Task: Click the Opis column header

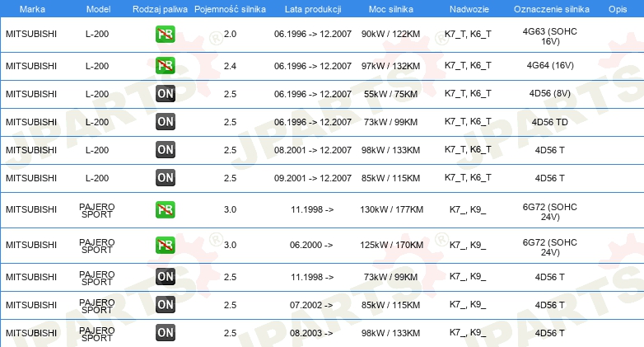Action: coord(618,9)
